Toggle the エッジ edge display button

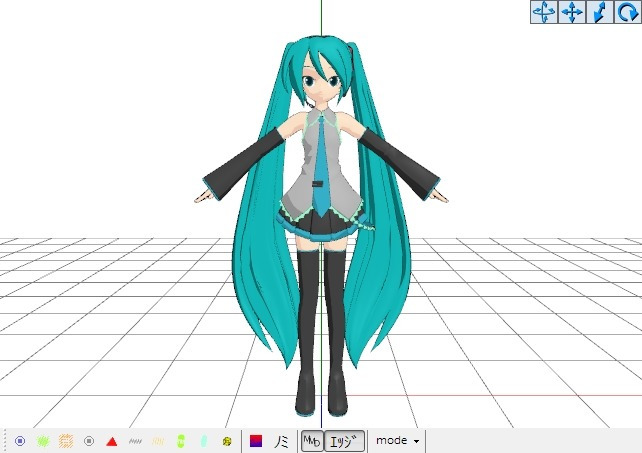pos(344,441)
